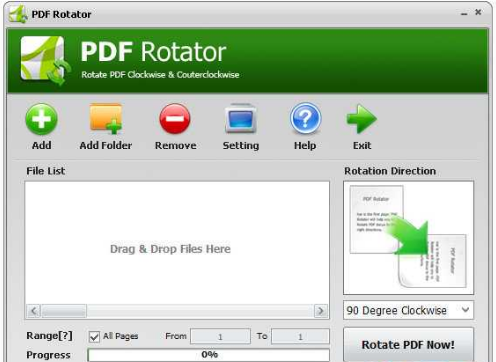Image resolution: width=496 pixels, height=362 pixels.
Task: Click the Rotation Direction heading
Action: [x=390, y=171]
